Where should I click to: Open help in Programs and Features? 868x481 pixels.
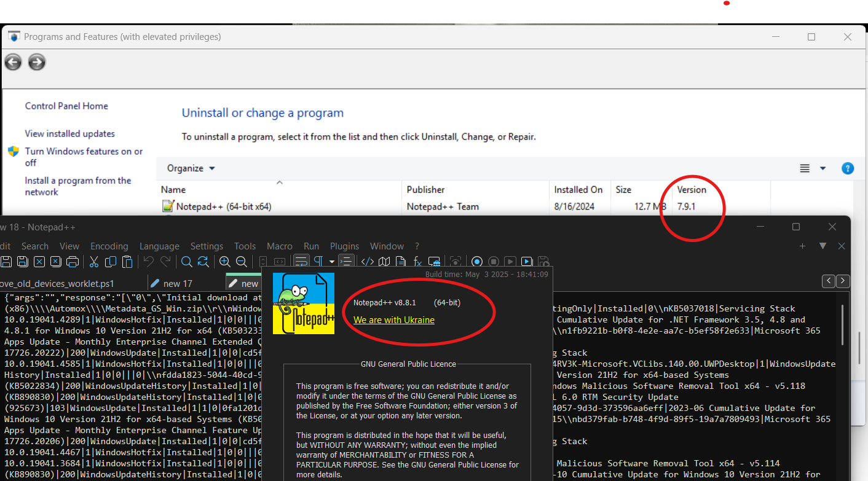point(848,168)
